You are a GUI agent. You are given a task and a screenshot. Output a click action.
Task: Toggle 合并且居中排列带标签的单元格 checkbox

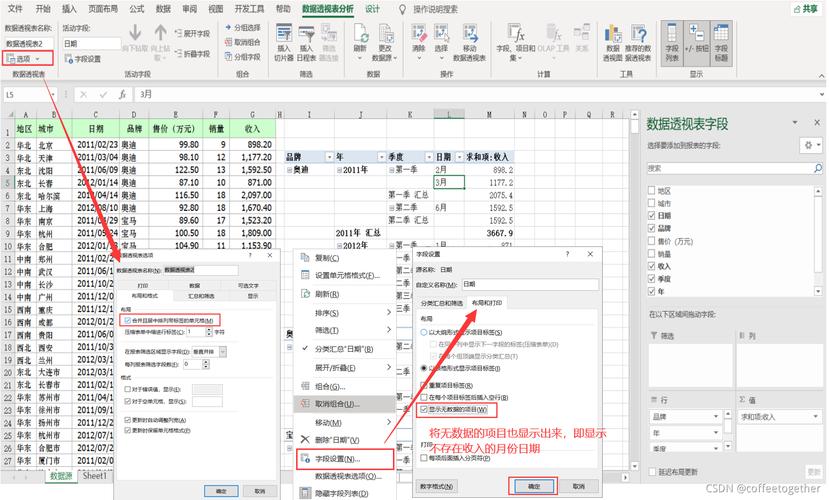tap(127, 320)
